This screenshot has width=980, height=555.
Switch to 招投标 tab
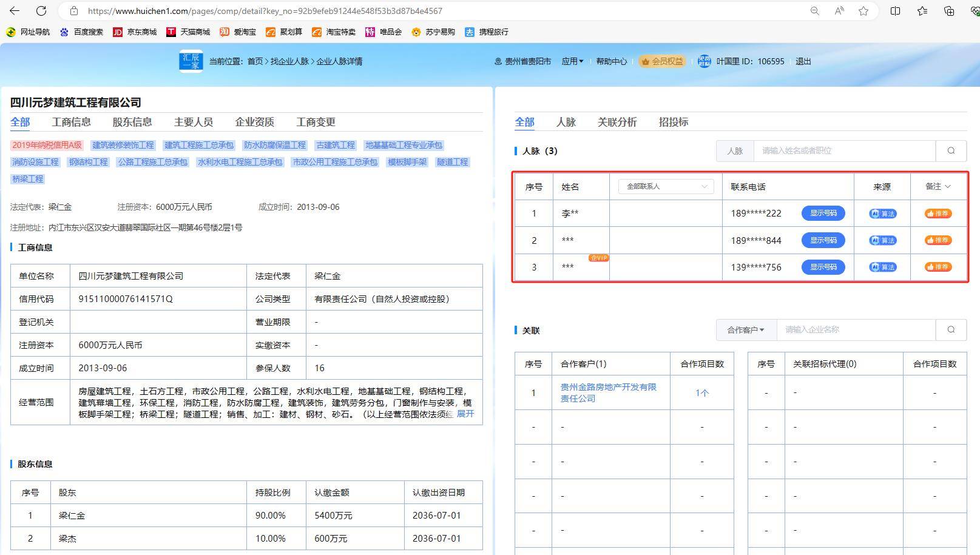(x=674, y=122)
